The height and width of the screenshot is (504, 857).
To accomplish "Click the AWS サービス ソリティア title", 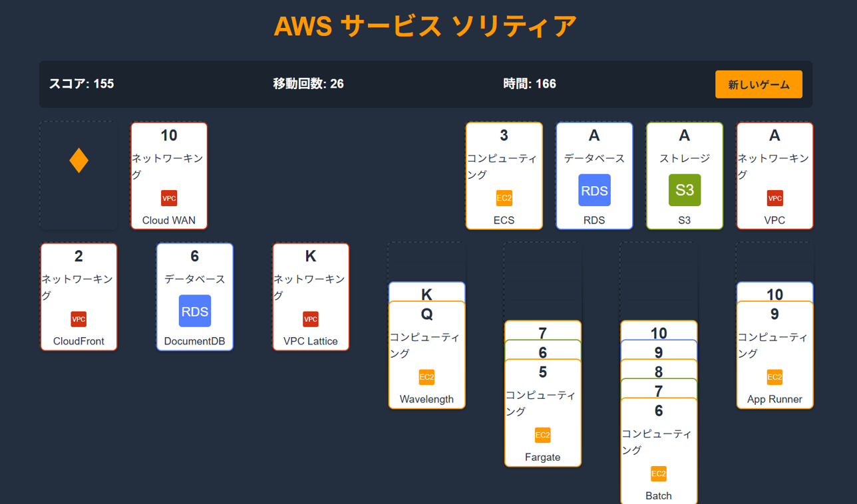I will pyautogui.click(x=426, y=26).
